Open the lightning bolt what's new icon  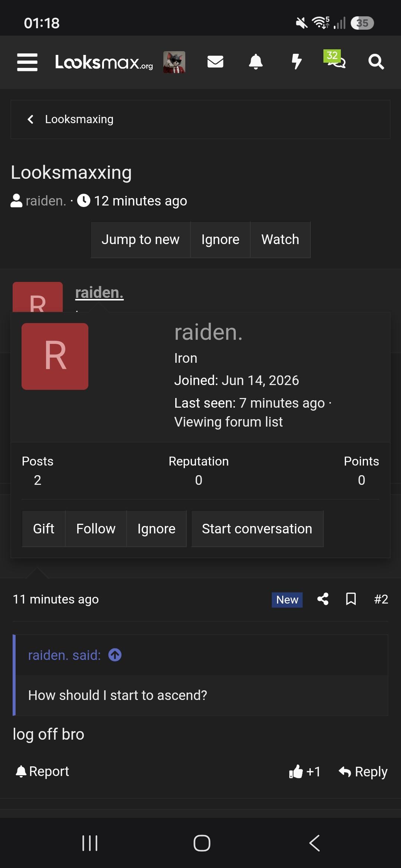coord(296,62)
